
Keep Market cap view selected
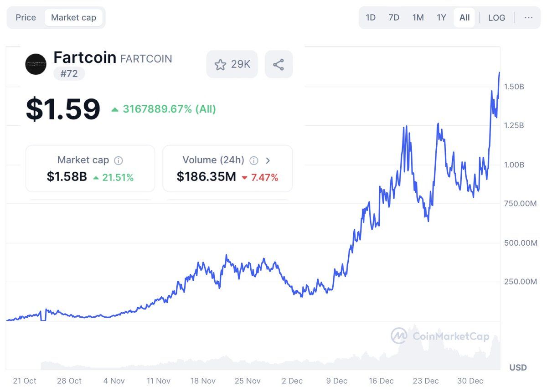(74, 17)
